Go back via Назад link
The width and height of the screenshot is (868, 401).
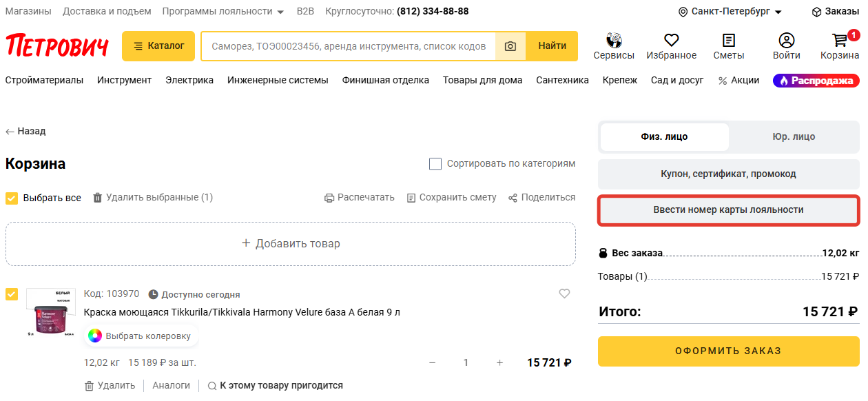[25, 131]
